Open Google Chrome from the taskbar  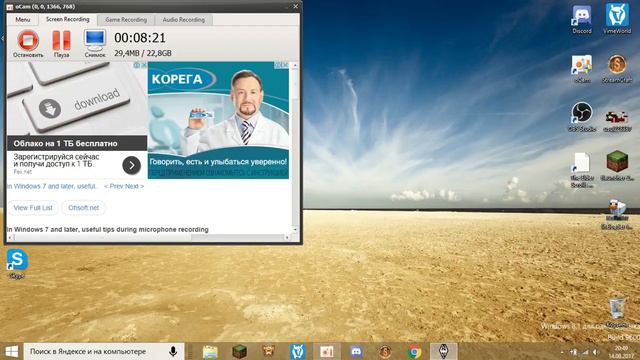tap(414, 351)
